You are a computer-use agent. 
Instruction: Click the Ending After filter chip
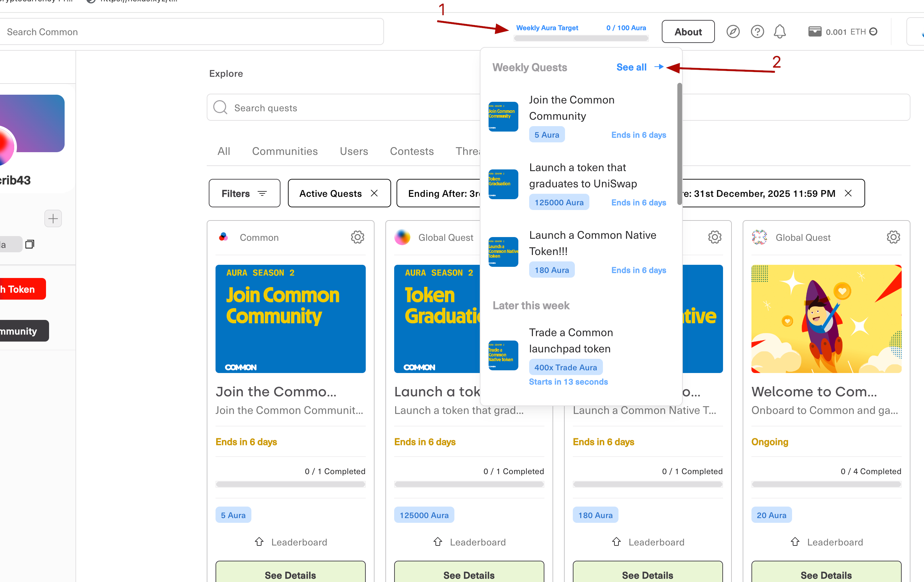(x=438, y=193)
